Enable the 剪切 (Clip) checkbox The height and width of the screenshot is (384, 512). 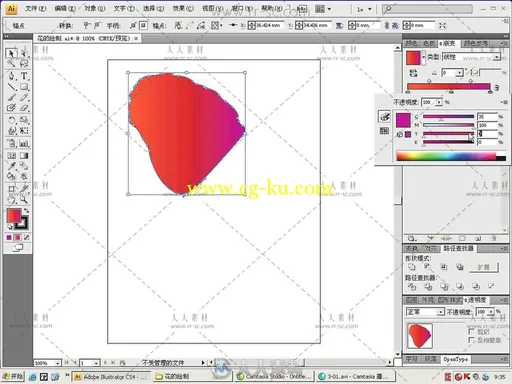[471, 331]
